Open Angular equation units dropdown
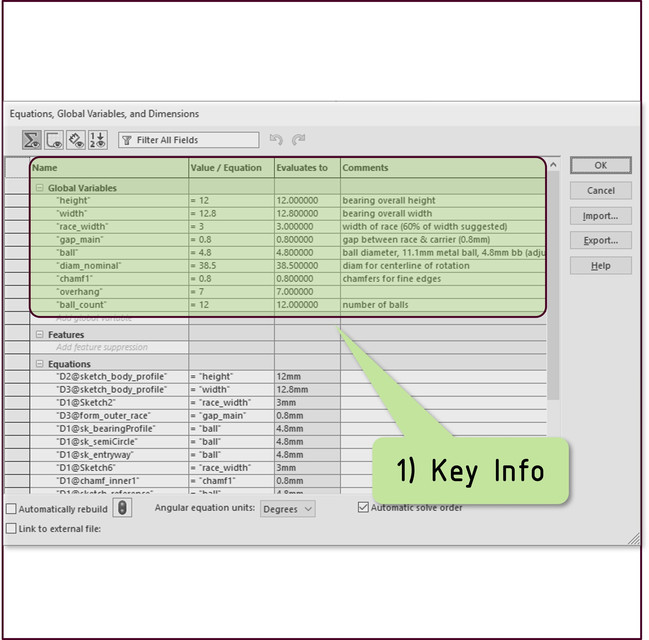 point(287,509)
